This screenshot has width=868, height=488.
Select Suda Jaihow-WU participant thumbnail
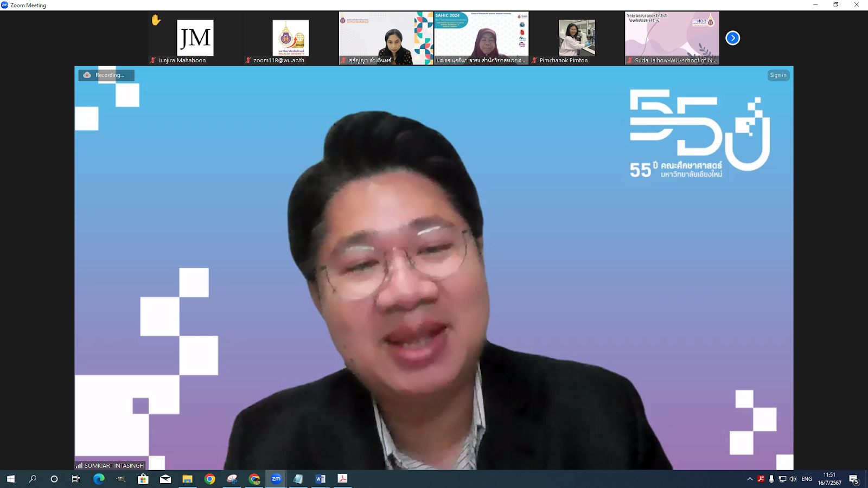[x=672, y=38]
